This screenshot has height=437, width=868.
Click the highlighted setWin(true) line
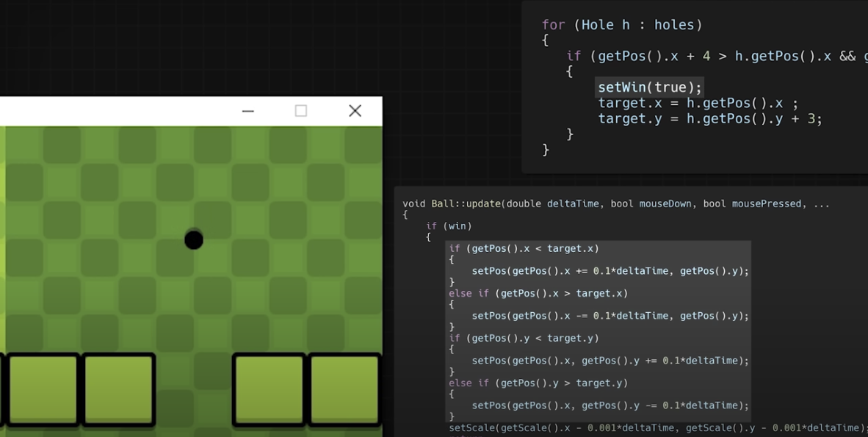point(649,87)
